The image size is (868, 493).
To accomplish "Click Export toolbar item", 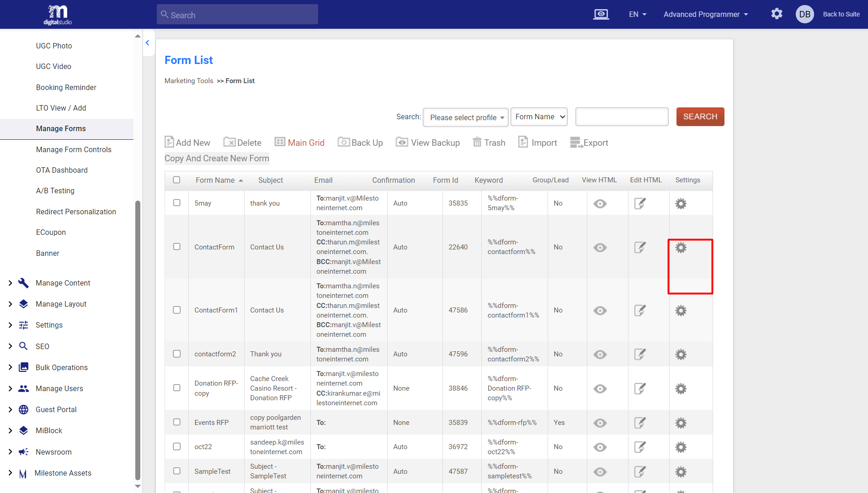I will click(589, 143).
